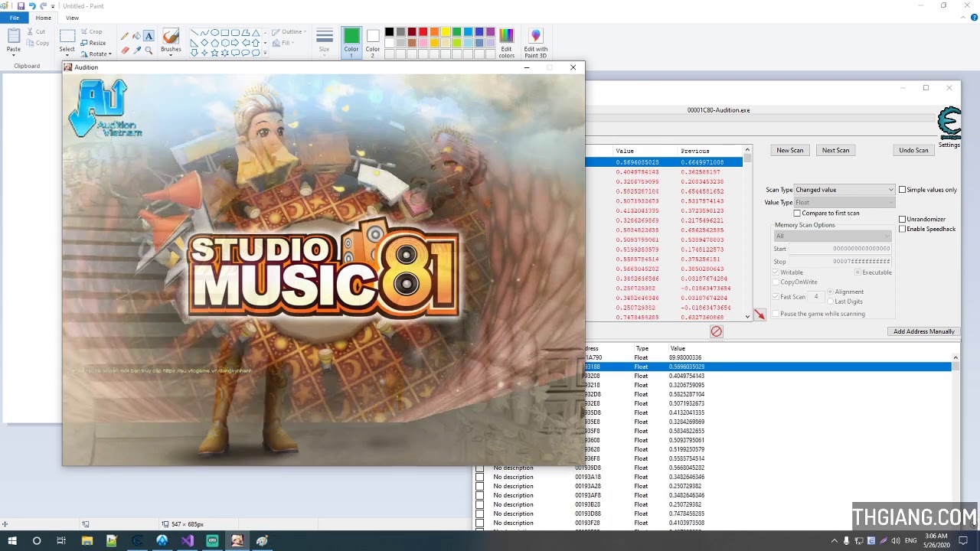The height and width of the screenshot is (551, 980).
Task: Enable the Unrandomizer checkbox
Action: point(902,219)
